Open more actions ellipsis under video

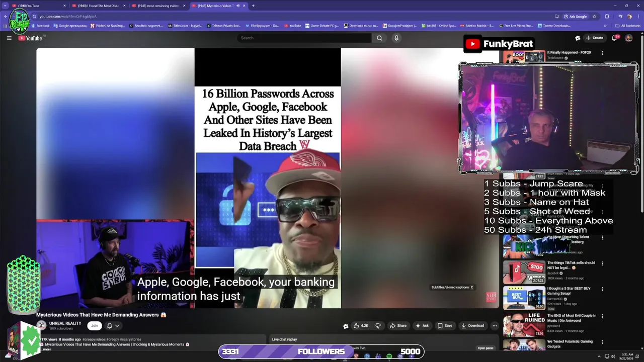click(x=495, y=326)
